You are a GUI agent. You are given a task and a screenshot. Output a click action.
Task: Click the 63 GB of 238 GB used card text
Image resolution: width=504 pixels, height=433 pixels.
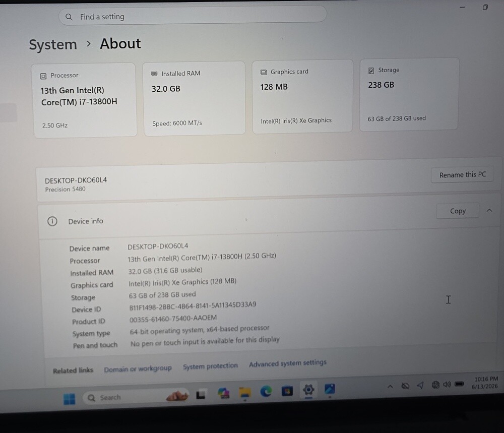(x=397, y=118)
